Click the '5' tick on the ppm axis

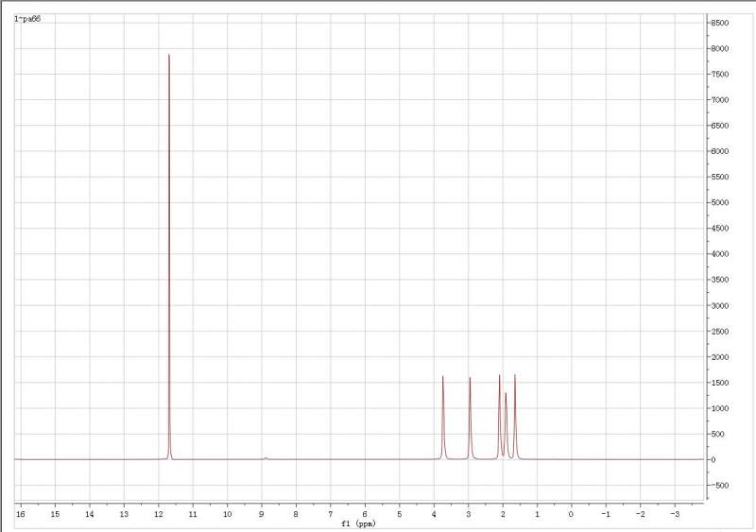click(399, 514)
